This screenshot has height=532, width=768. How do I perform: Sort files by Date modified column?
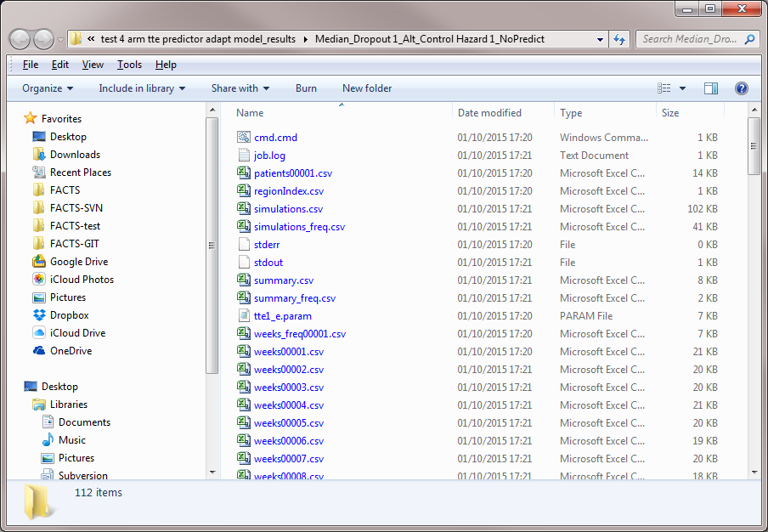click(489, 113)
